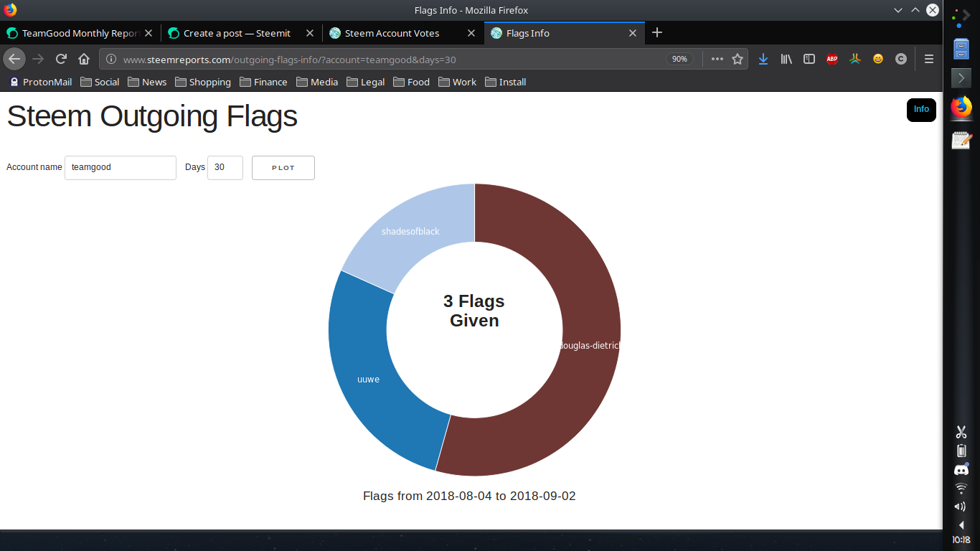Image resolution: width=980 pixels, height=551 pixels.
Task: Go to the Firefox home page icon
Action: 84,59
